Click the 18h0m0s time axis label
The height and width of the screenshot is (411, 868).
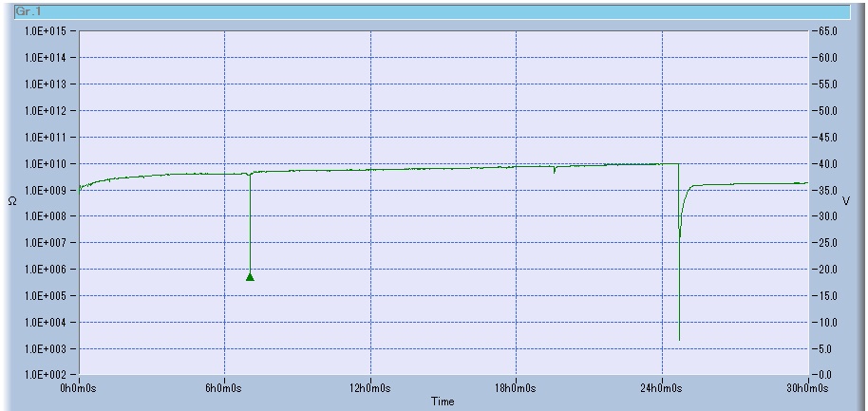516,388
